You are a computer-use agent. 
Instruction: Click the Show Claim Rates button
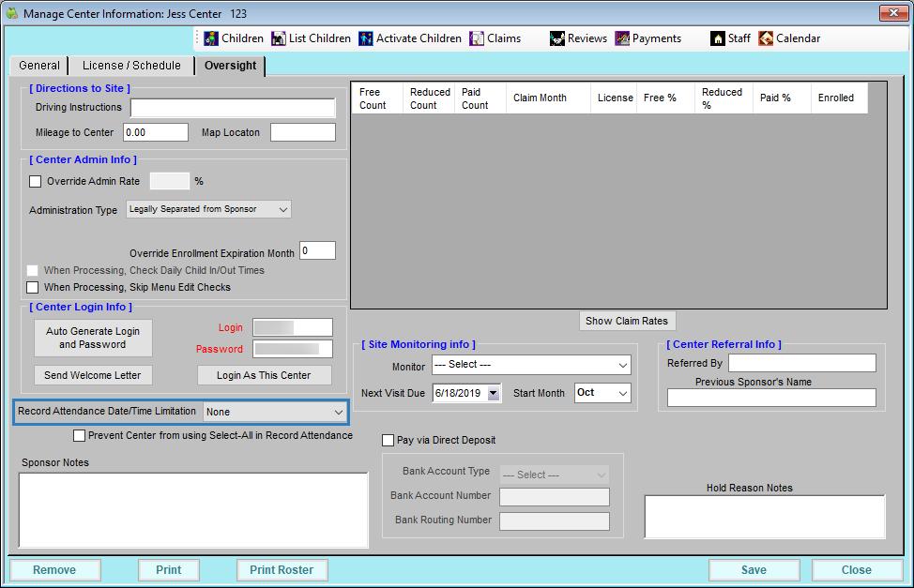click(627, 321)
